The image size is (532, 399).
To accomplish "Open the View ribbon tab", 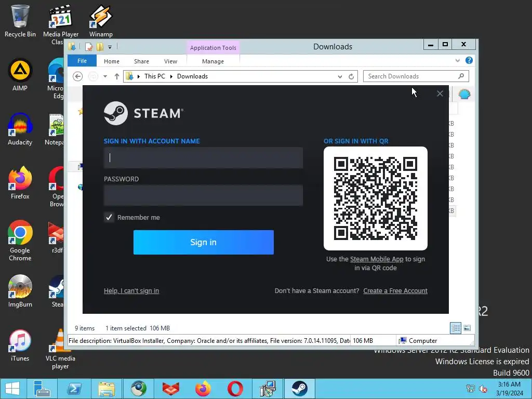I will pos(170,61).
